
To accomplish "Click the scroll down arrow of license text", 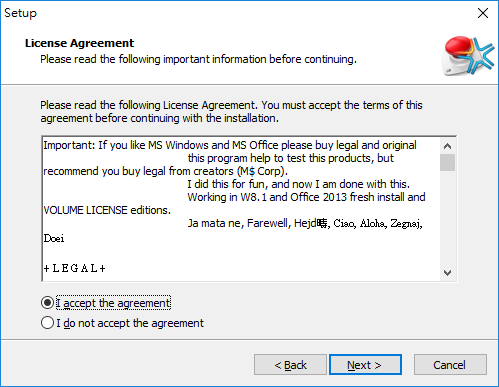I will pyautogui.click(x=447, y=273).
